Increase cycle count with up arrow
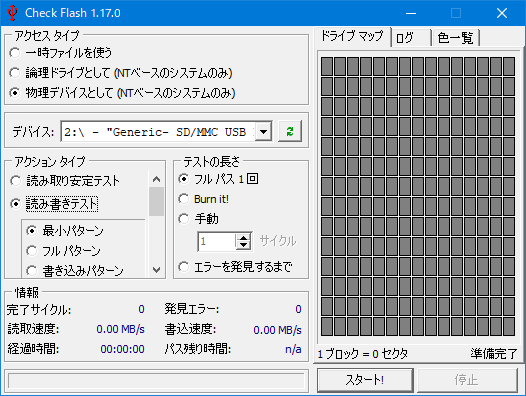526x396 pixels. click(x=244, y=237)
